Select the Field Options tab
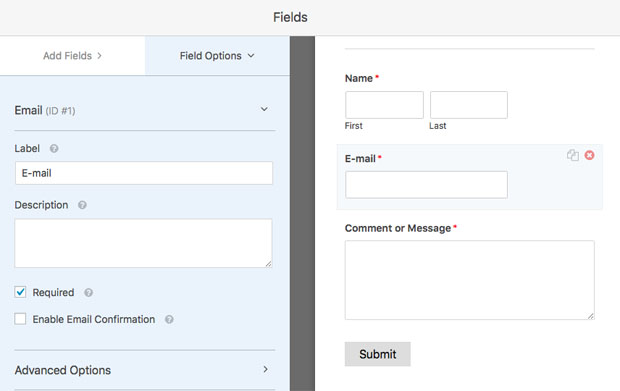Image resolution: width=620 pixels, height=391 pixels. pos(217,56)
